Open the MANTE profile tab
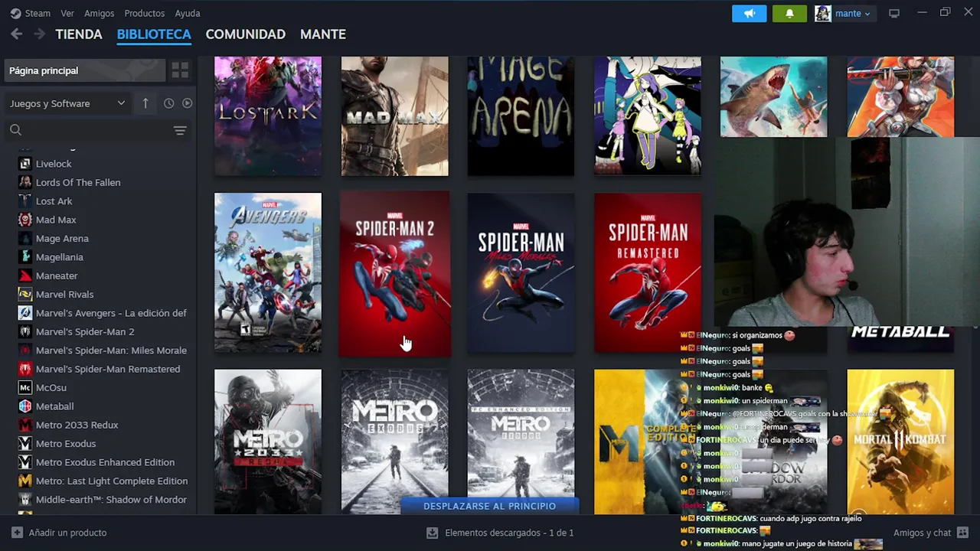This screenshot has height=551, width=980. (323, 34)
